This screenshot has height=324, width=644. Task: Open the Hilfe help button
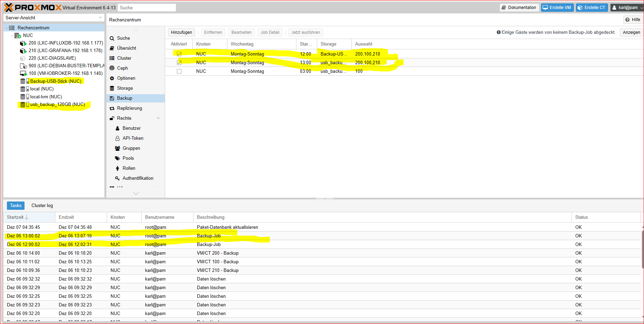(x=633, y=20)
